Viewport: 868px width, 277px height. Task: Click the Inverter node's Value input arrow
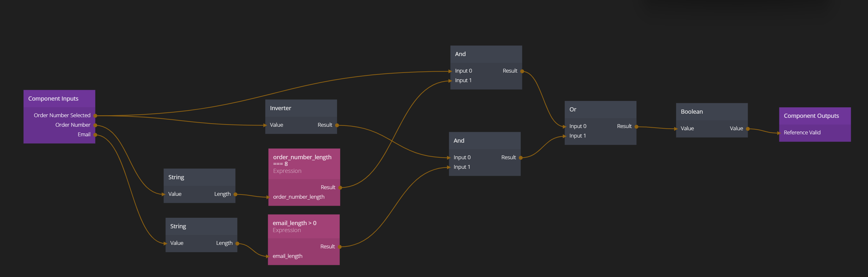coord(266,125)
